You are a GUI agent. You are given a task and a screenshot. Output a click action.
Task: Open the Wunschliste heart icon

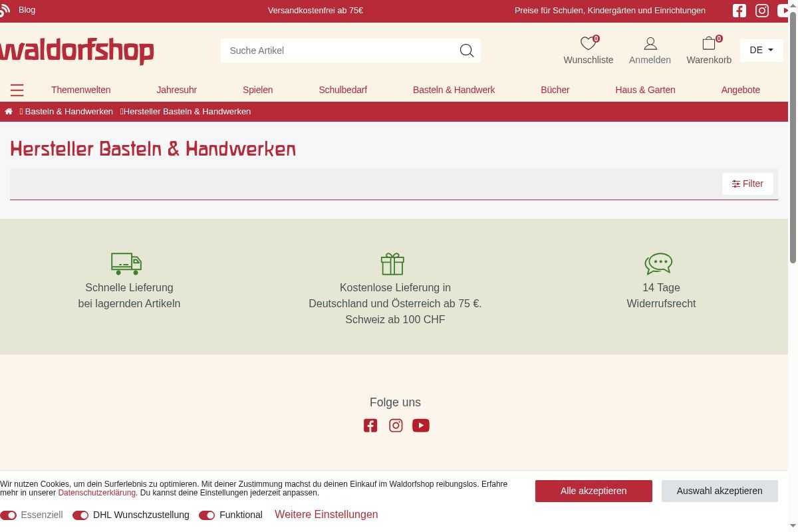click(588, 44)
